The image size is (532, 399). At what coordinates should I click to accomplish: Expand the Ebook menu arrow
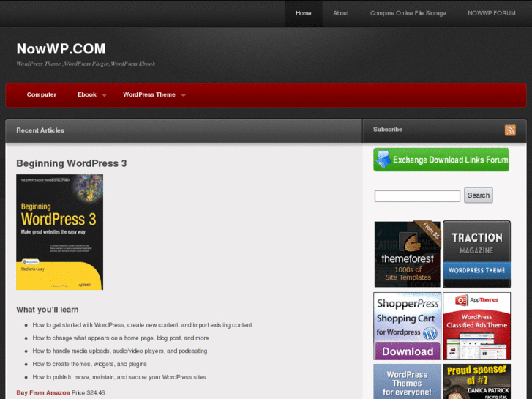(104, 95)
